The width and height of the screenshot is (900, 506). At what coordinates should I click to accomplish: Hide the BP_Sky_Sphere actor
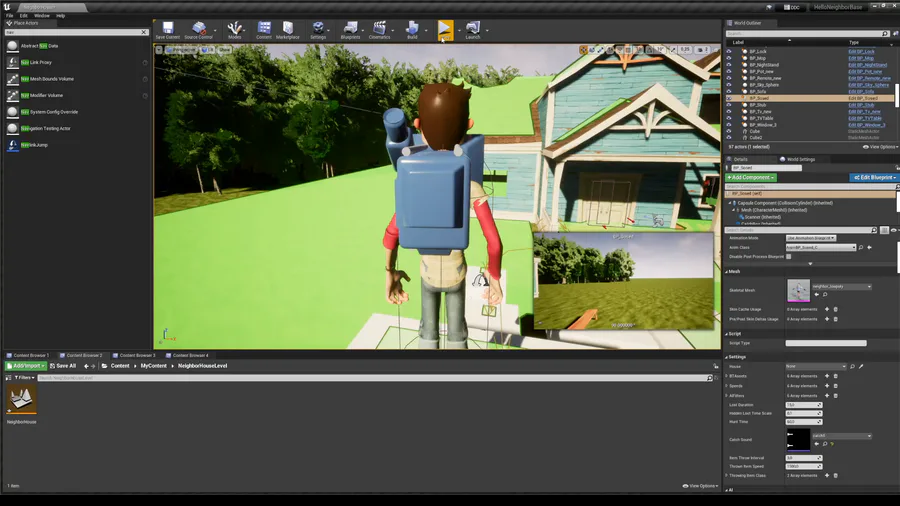[729, 85]
